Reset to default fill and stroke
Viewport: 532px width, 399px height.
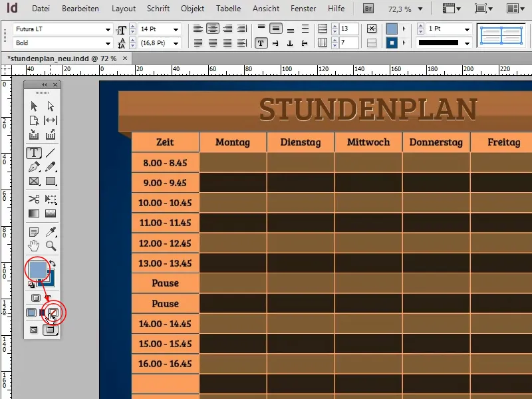pos(31,285)
